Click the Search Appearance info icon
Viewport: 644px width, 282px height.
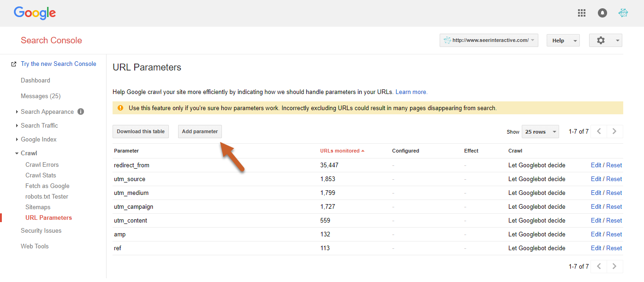point(81,112)
